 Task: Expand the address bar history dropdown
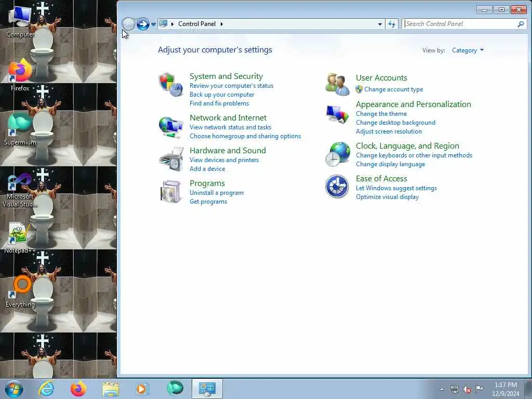pyautogui.click(x=380, y=24)
